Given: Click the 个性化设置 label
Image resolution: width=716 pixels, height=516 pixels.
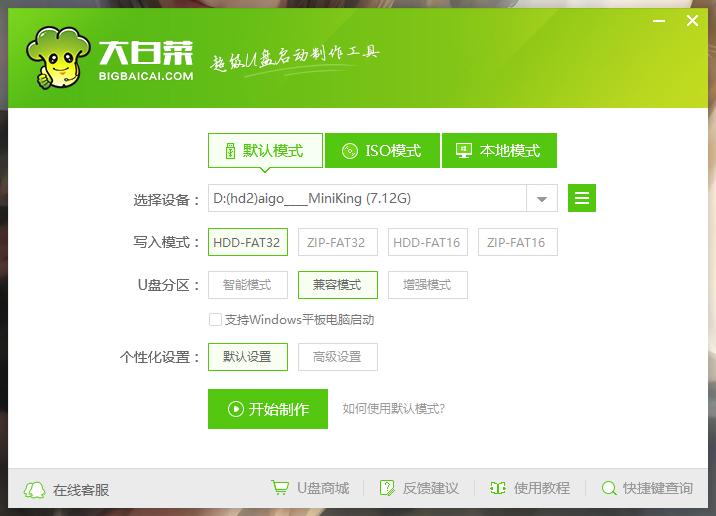Looking at the screenshot, I should click(x=159, y=357).
